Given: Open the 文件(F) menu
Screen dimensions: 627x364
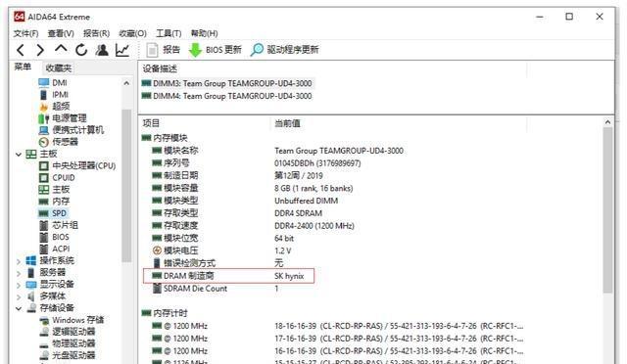Looking at the screenshot, I should click(26, 33).
